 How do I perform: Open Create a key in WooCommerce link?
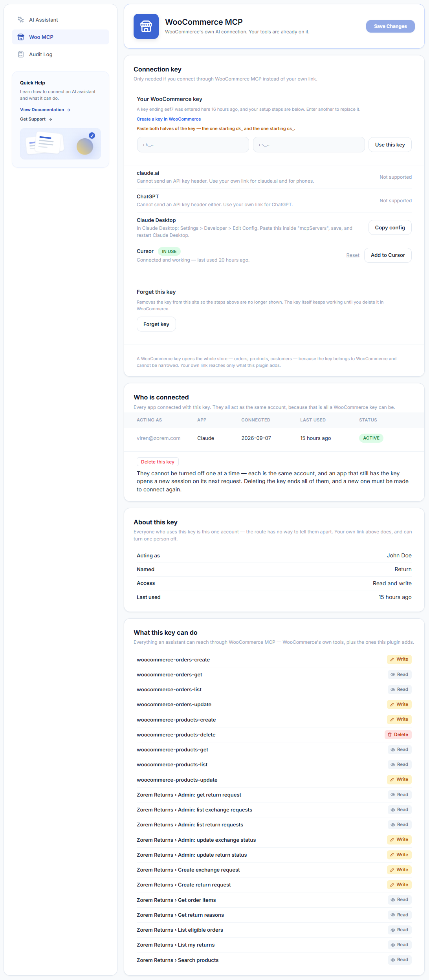(x=169, y=119)
